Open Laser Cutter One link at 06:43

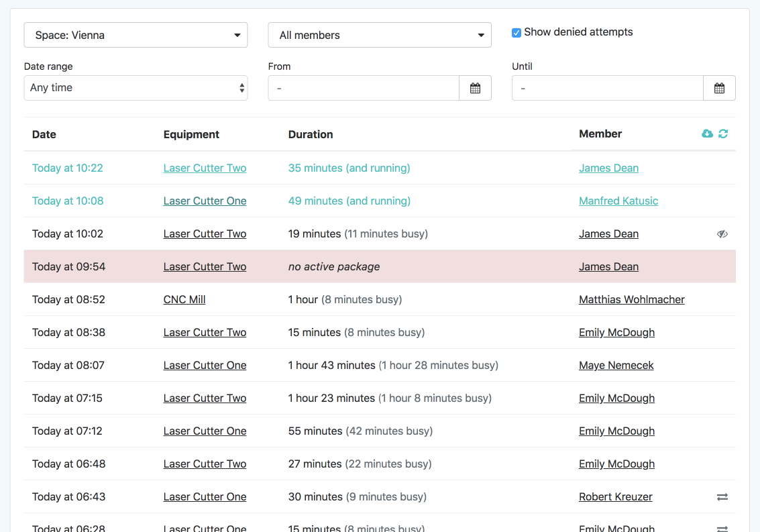pyautogui.click(x=205, y=496)
